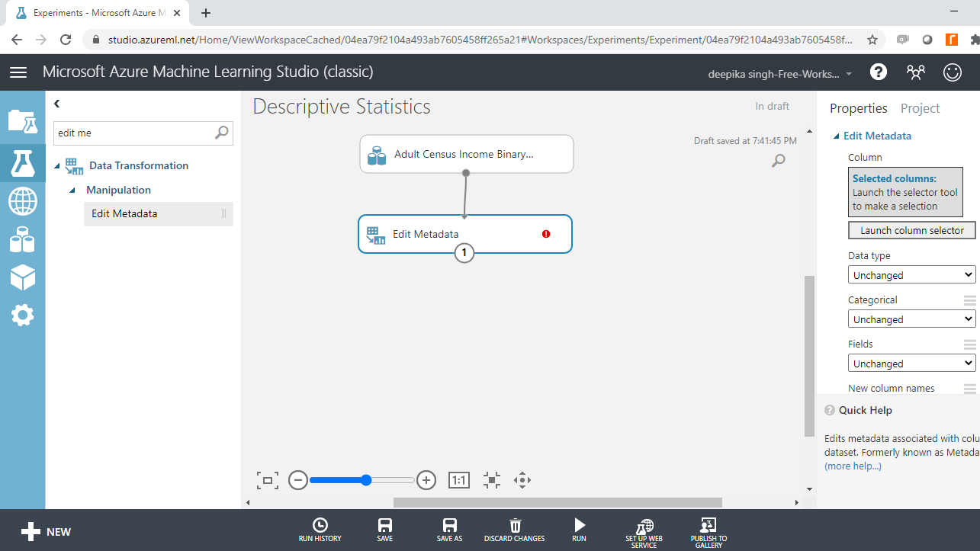980x551 pixels.
Task: Launch column selector
Action: 912,230
